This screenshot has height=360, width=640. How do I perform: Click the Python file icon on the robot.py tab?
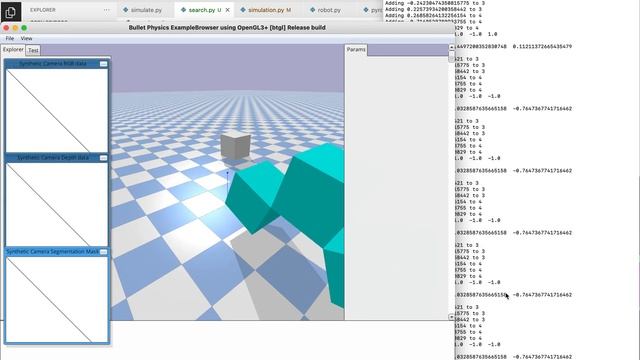tap(312, 10)
